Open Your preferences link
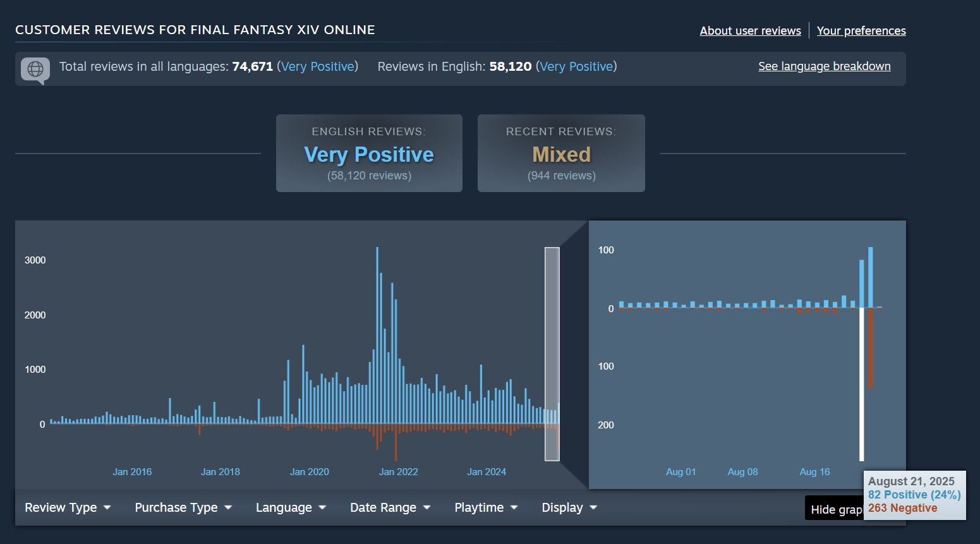The height and width of the screenshot is (544, 980). pos(861,30)
